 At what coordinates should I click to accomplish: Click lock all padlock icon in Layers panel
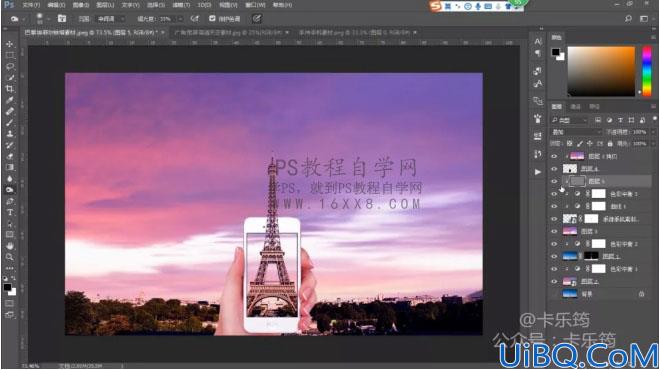[610, 144]
